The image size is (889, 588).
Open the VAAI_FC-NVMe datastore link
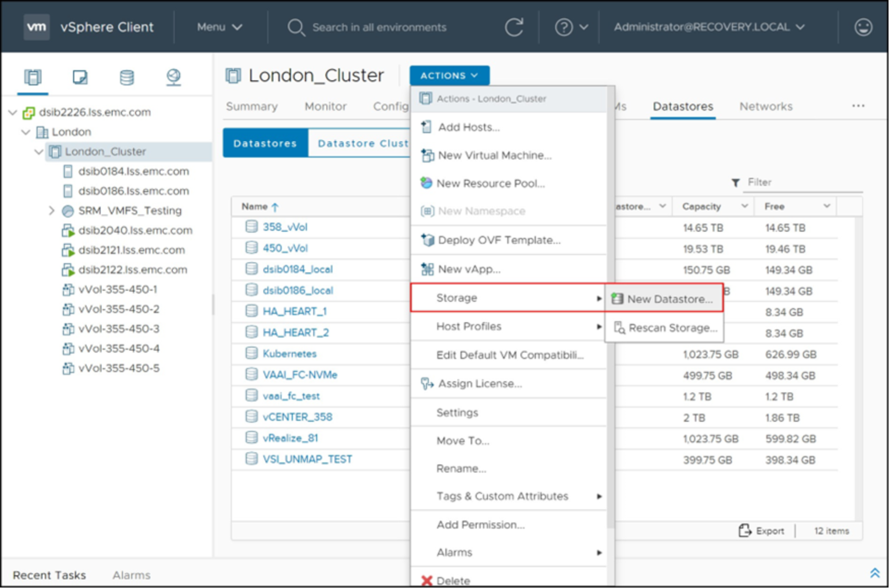(300, 375)
